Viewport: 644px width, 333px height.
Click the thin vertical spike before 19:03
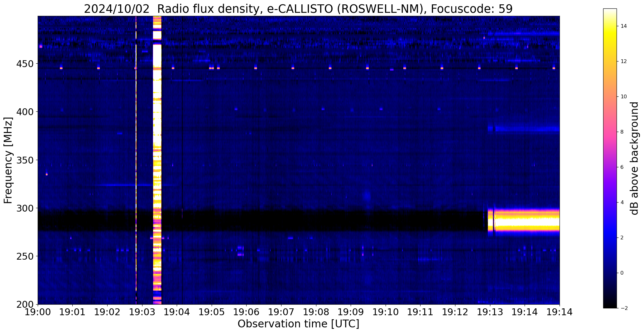coord(136,160)
